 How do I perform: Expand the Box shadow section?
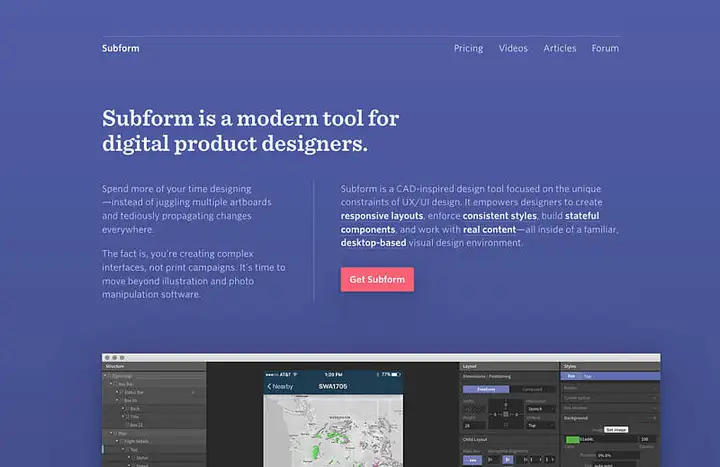pos(611,408)
